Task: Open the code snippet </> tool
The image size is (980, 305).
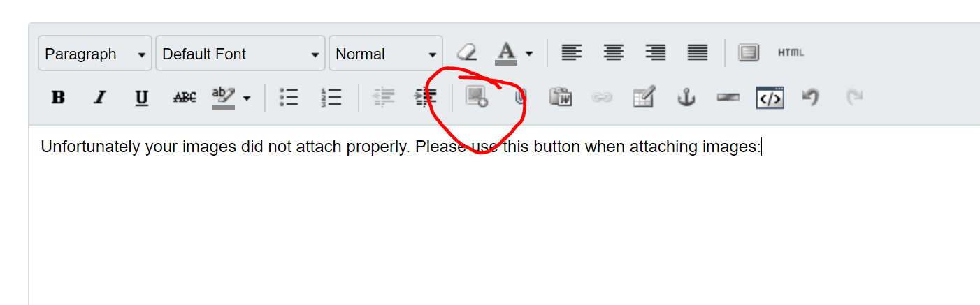Action: 770,98
